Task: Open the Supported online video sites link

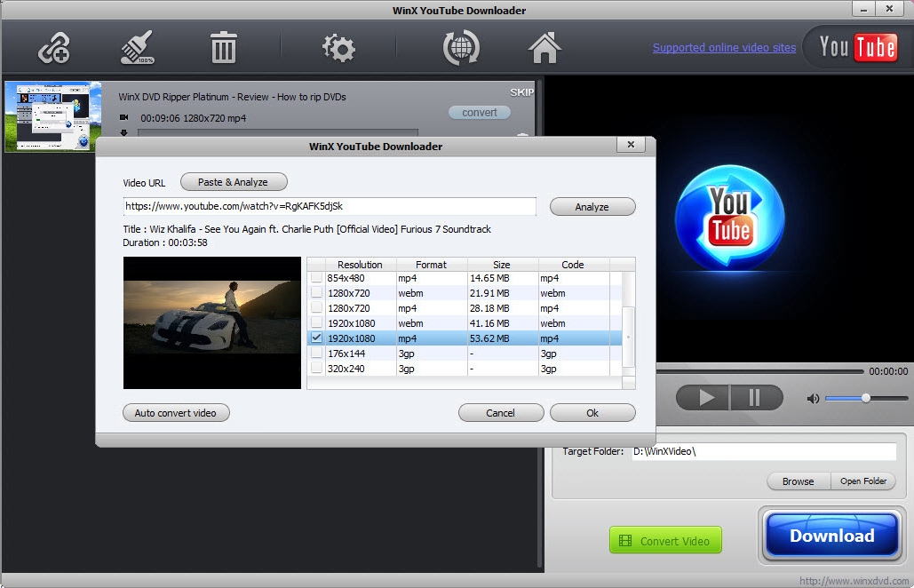Action: (x=724, y=48)
